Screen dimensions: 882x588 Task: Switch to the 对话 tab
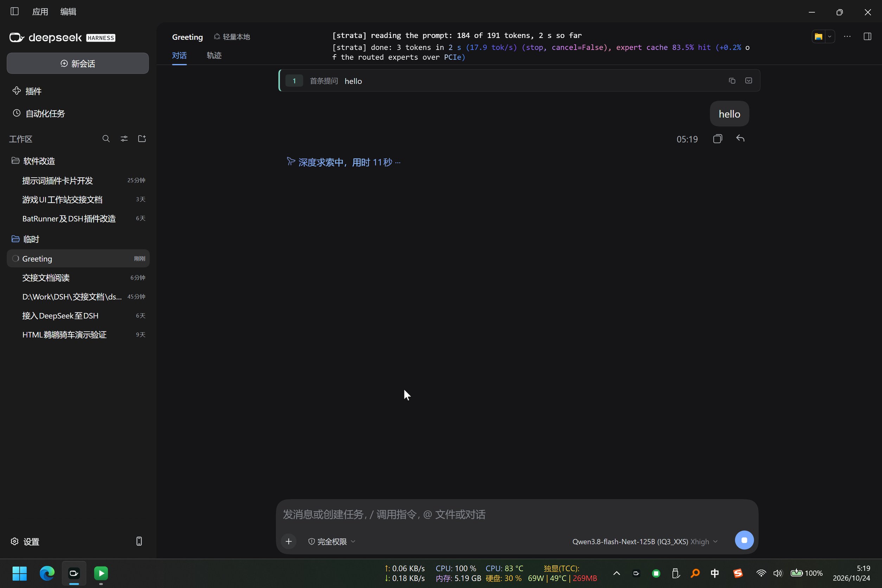click(179, 56)
